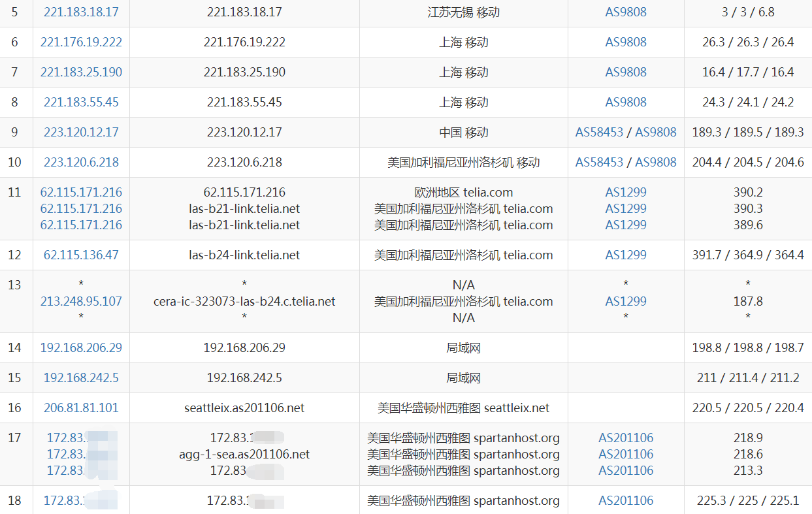Select the latency 220.5 / 220.5 / 220.4
812x514 pixels.
click(x=748, y=408)
